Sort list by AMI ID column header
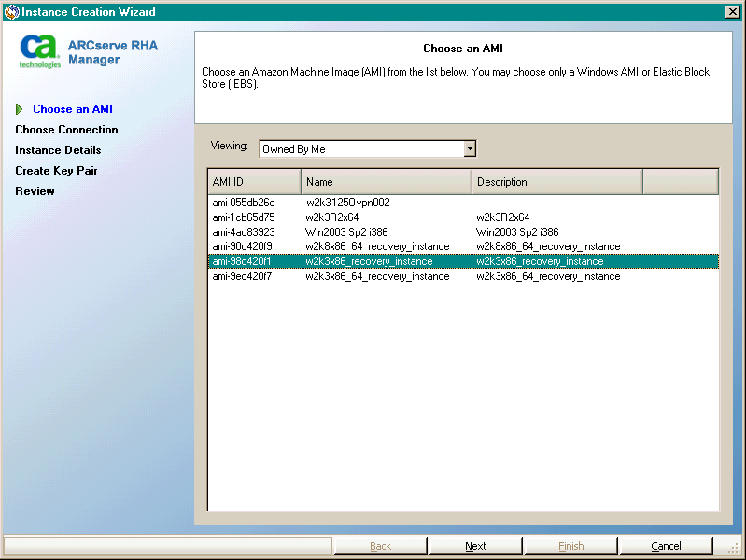 [x=254, y=182]
